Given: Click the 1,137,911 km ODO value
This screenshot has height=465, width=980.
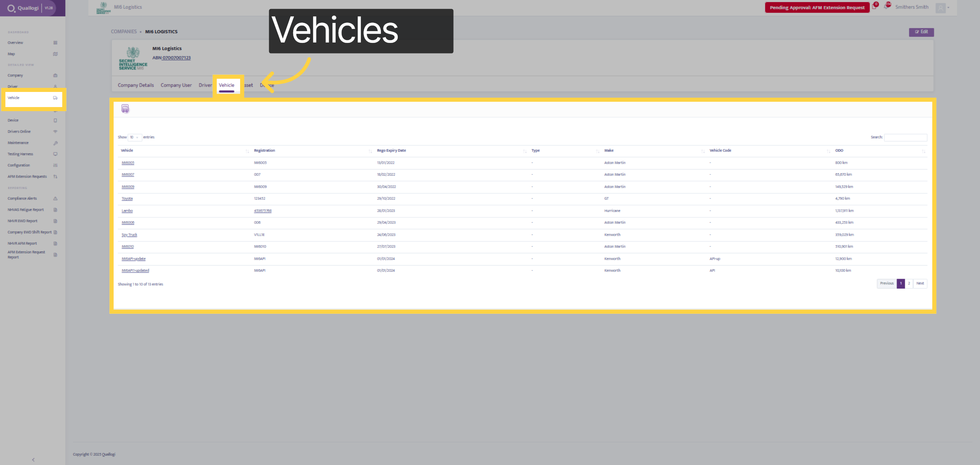Looking at the screenshot, I should click(844, 211).
